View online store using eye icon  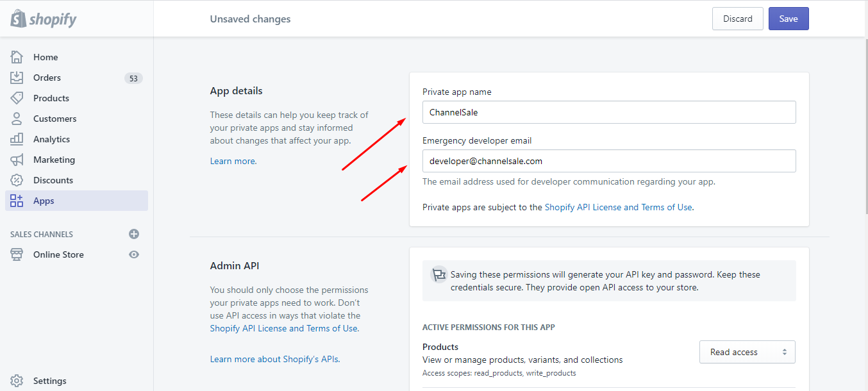tap(134, 254)
